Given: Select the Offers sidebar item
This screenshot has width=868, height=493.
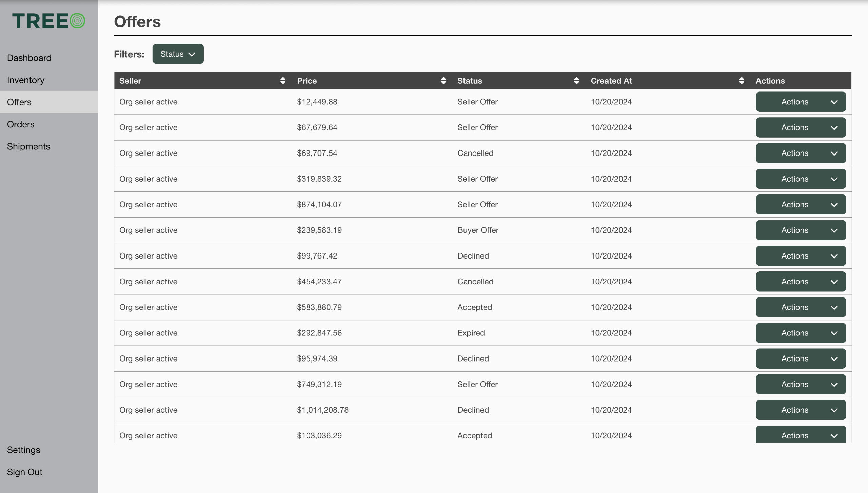Looking at the screenshot, I should point(19,102).
